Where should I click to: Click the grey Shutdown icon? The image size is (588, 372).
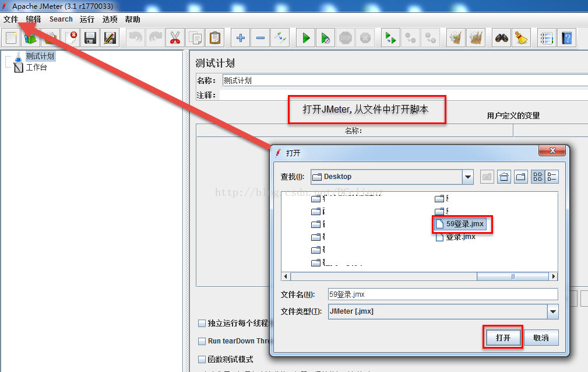(365, 38)
